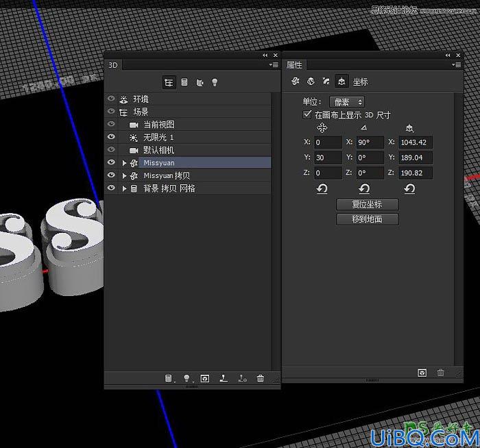Expand the 背景 拷贝 网格 item
Viewport: 480px width, 448px height.
[124, 188]
